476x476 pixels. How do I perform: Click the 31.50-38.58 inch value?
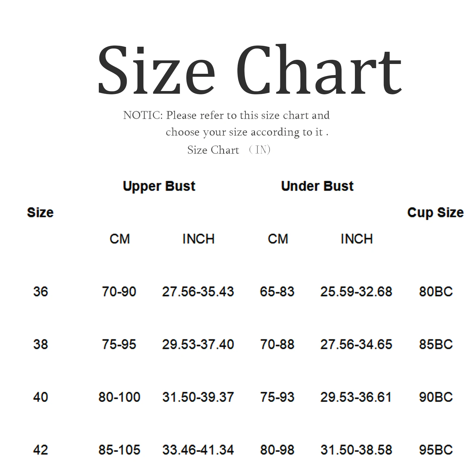pyautogui.click(x=356, y=450)
